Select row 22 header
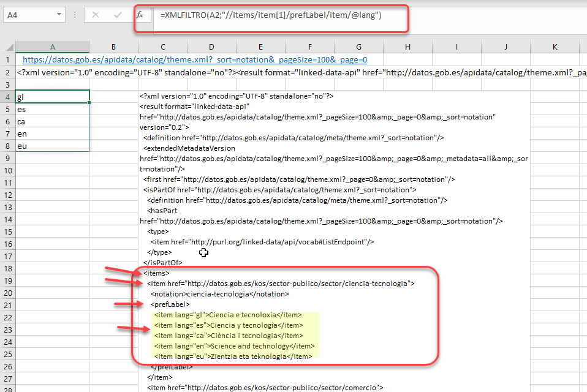The image size is (587, 392). [x=7, y=317]
